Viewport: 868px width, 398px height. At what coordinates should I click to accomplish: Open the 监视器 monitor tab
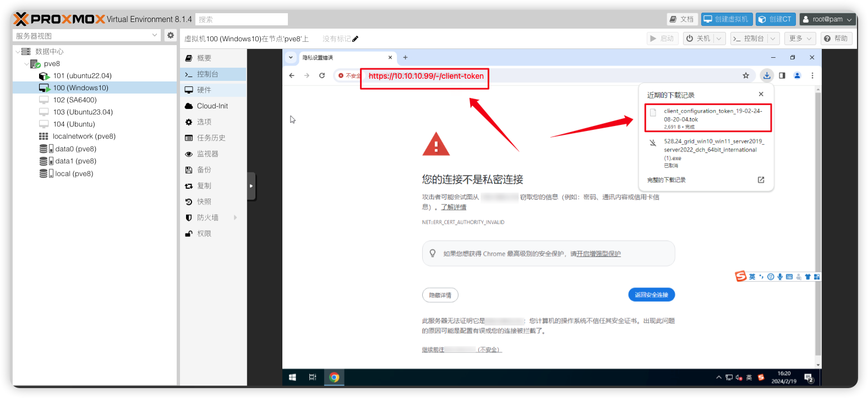click(x=213, y=154)
